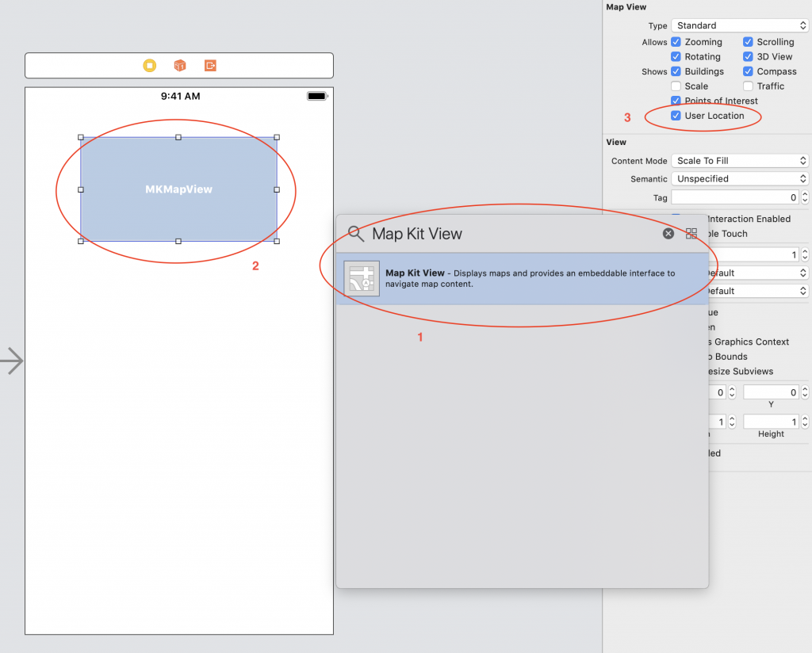Click the Height value stepper

(805, 422)
